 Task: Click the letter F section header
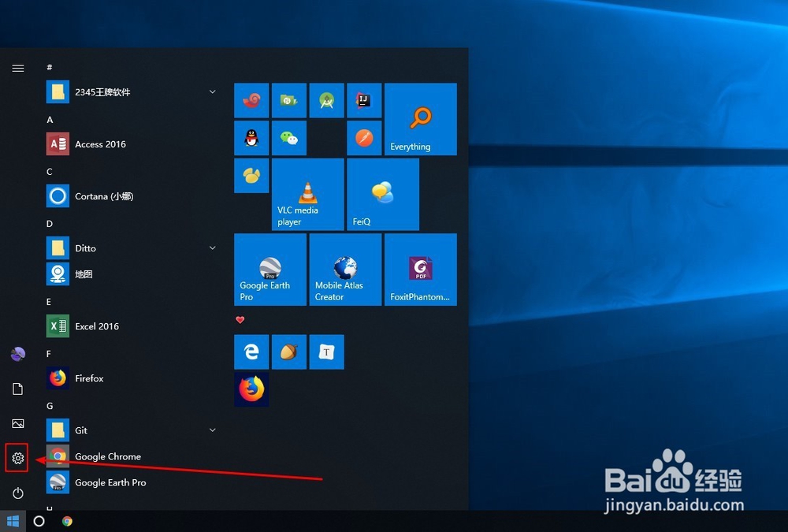(x=49, y=354)
